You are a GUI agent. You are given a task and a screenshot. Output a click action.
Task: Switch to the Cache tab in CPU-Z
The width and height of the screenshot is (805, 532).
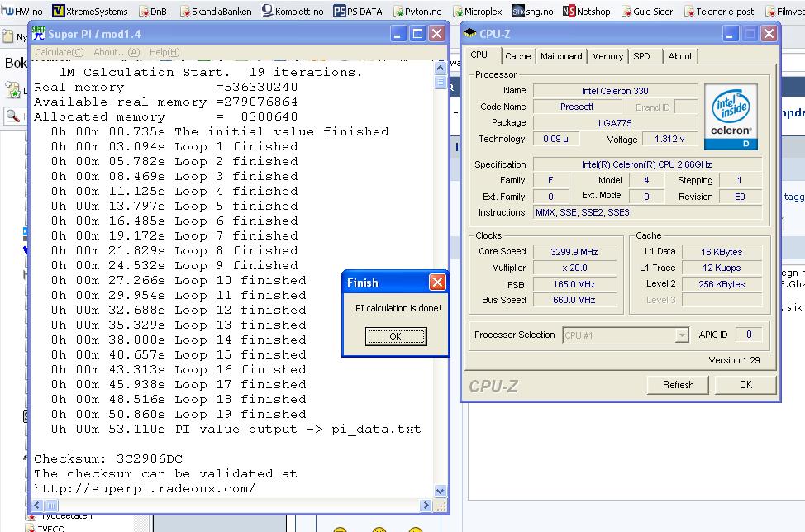point(517,56)
